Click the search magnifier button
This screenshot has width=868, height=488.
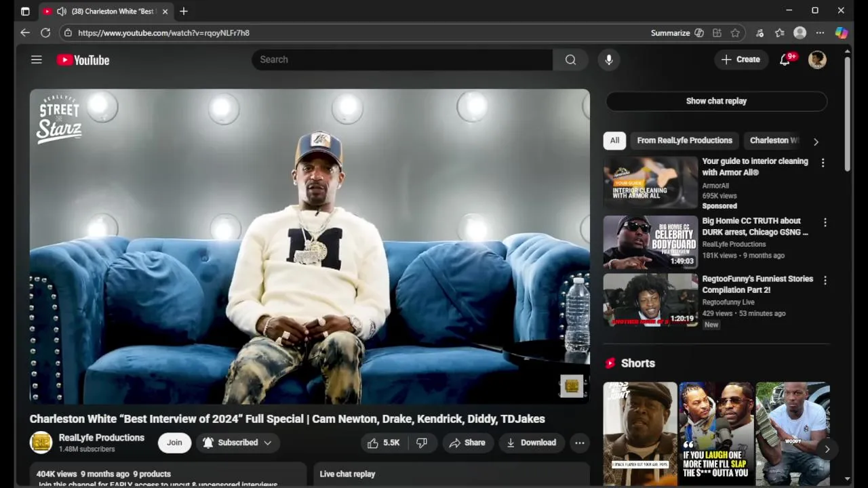[570, 60]
